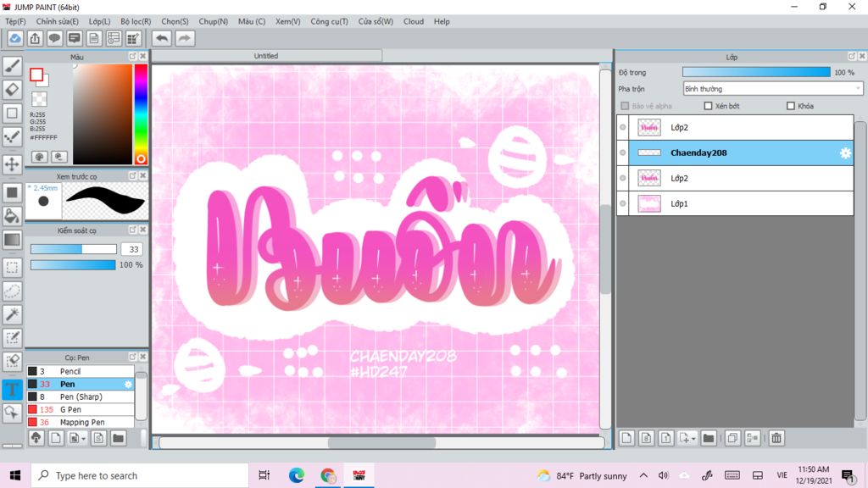Open brush settings gear for Pen
This screenshot has width=868, height=488.
128,384
